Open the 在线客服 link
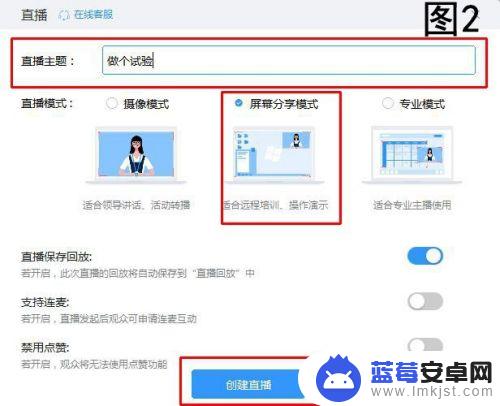The image size is (500, 406). (x=93, y=15)
